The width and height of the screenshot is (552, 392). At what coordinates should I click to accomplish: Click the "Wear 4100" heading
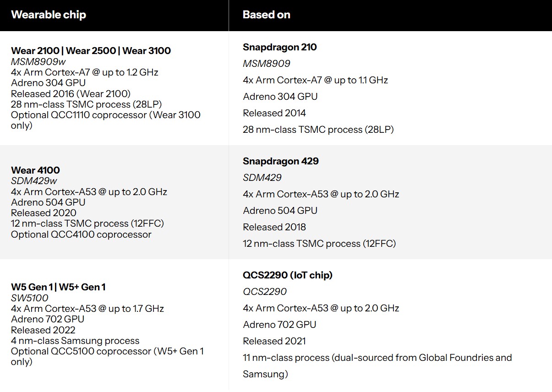point(35,170)
